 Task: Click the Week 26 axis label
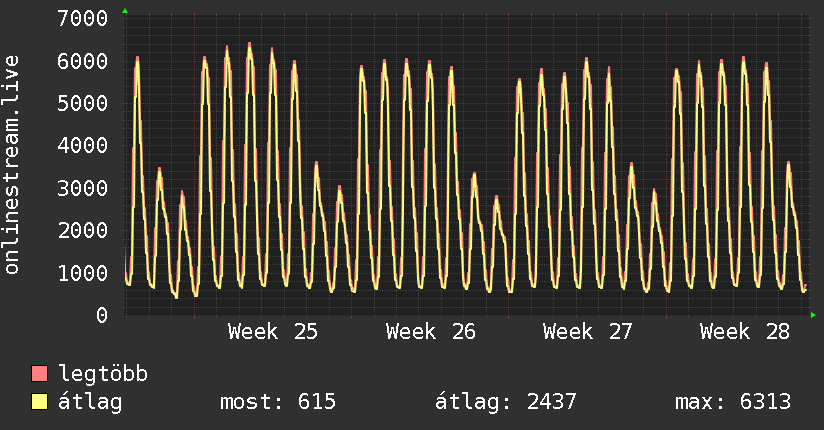(x=430, y=332)
